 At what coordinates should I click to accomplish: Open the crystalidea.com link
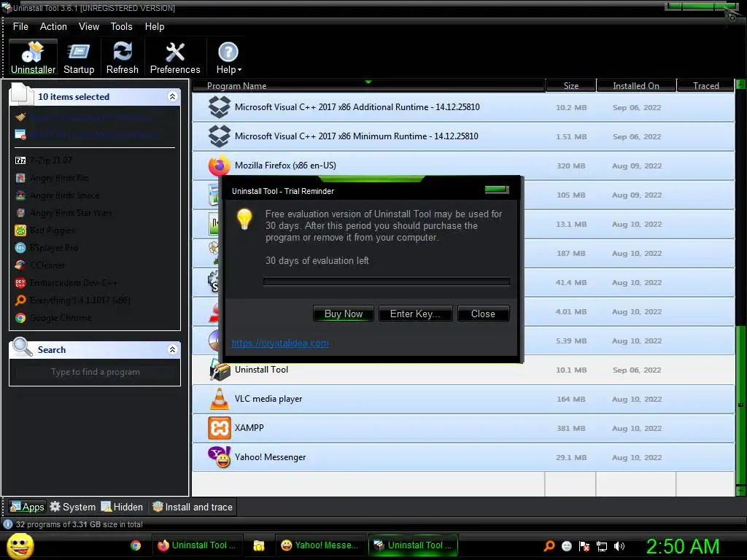(x=280, y=343)
